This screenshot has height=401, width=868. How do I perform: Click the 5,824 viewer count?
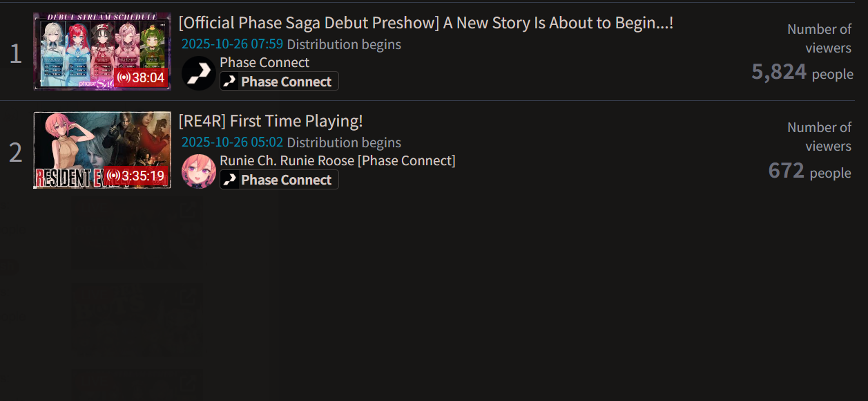(779, 72)
